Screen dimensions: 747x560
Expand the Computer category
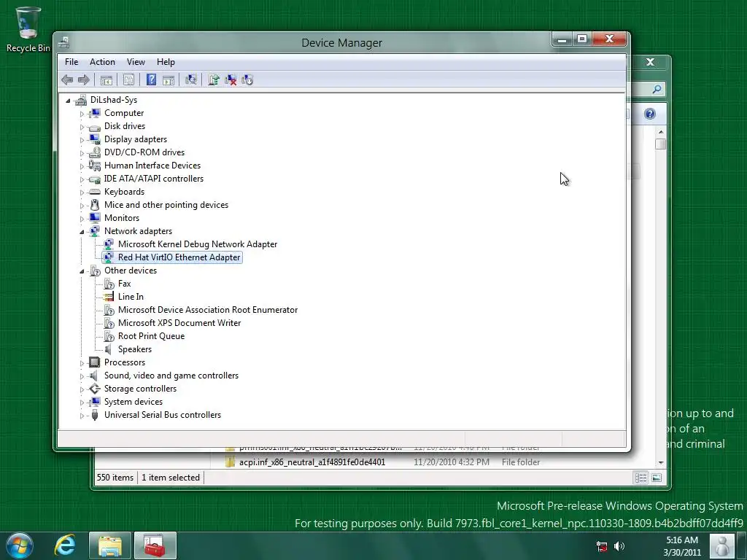tap(82, 114)
